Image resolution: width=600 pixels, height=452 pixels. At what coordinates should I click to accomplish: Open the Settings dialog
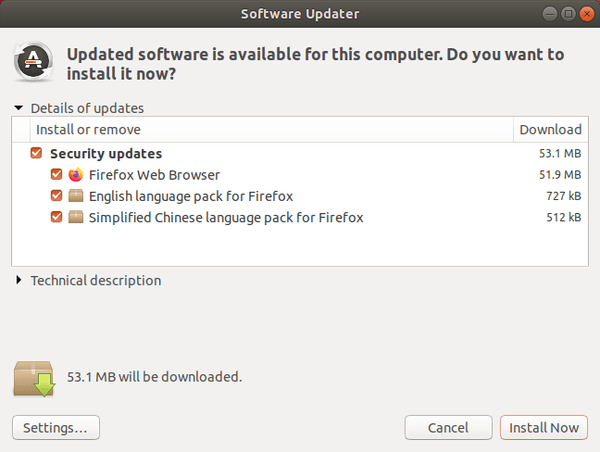(x=55, y=428)
